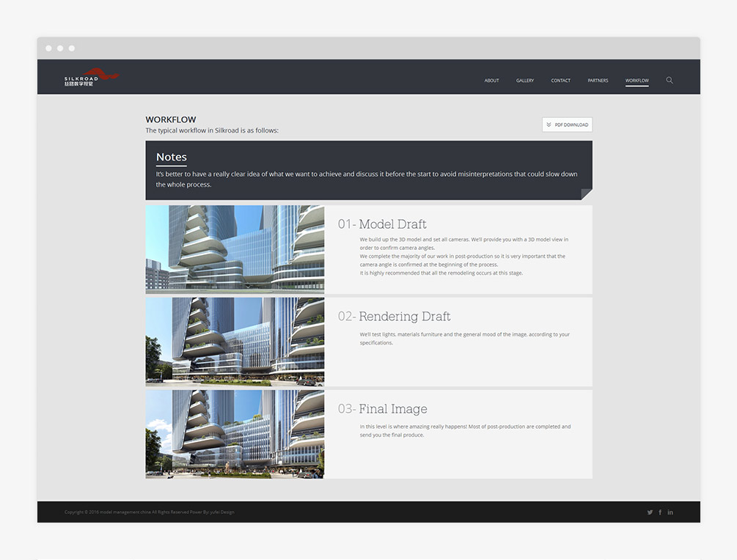The width and height of the screenshot is (737, 560).
Task: Click the first browser window dot
Action: click(48, 48)
